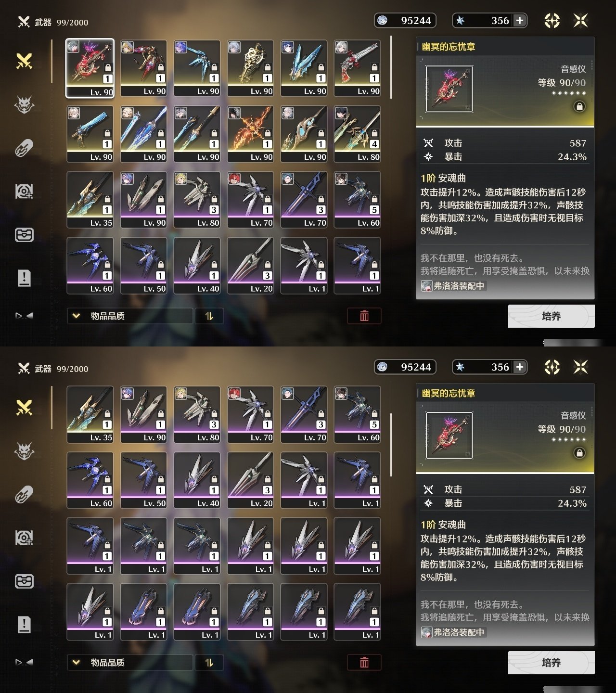Click the 培养 button in lower view
616x693 pixels.
[552, 663]
